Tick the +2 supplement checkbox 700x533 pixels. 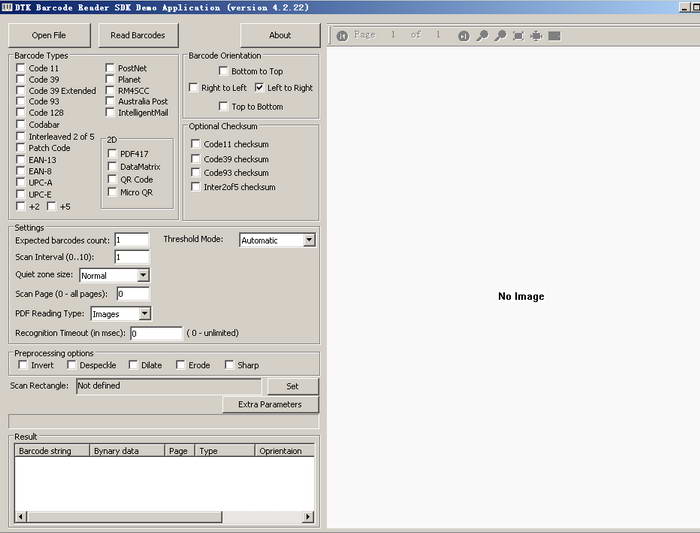coord(21,206)
